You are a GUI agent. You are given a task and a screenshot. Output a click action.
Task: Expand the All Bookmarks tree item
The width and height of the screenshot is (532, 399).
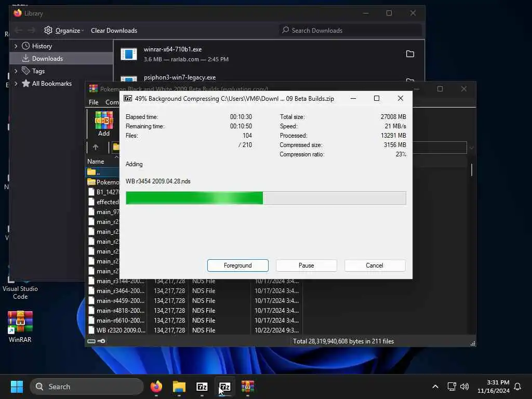click(16, 84)
